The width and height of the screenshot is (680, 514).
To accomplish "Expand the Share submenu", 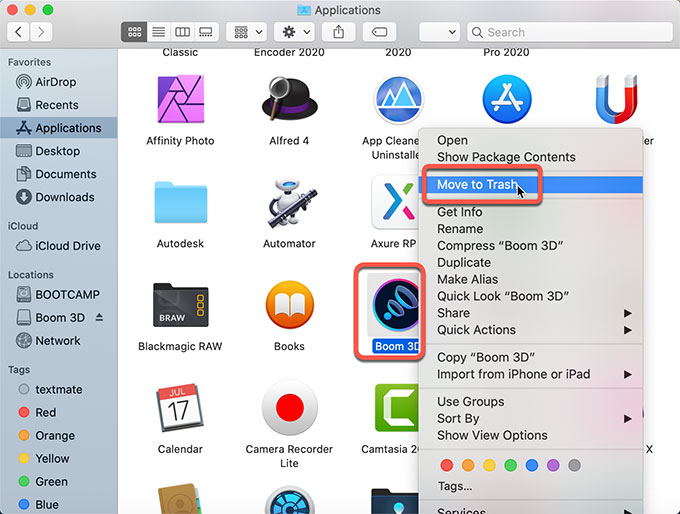I will tap(533, 313).
